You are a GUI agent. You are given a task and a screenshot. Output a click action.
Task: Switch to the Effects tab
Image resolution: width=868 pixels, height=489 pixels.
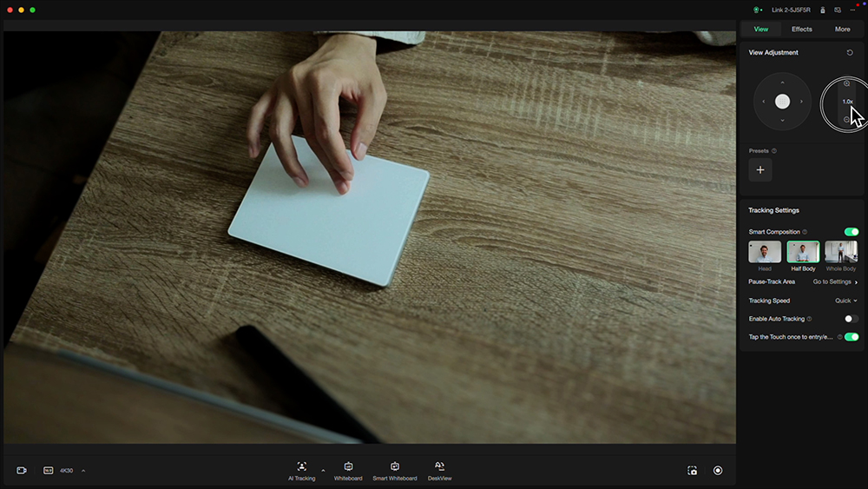(x=801, y=30)
